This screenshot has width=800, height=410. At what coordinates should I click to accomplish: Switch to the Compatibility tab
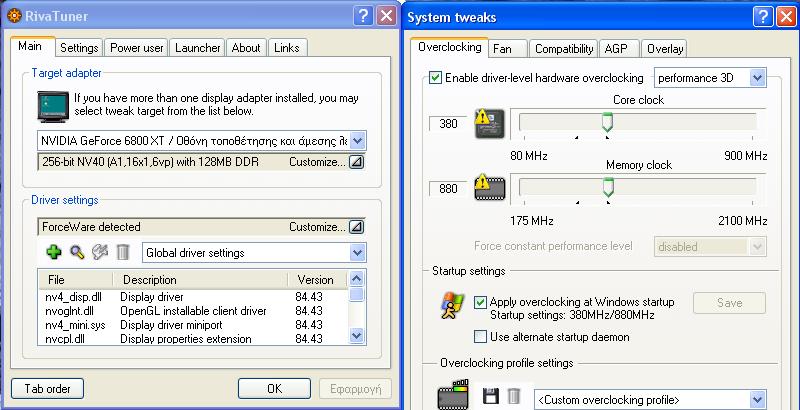[x=564, y=48]
